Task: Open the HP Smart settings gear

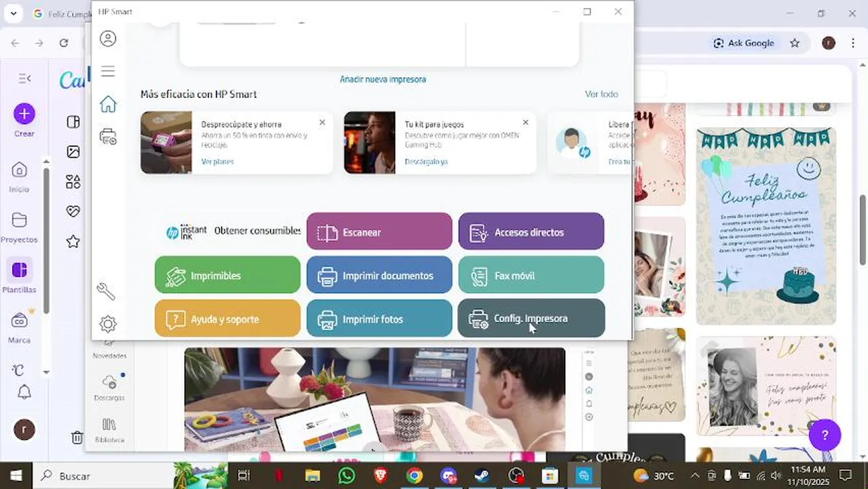Action: click(x=108, y=324)
